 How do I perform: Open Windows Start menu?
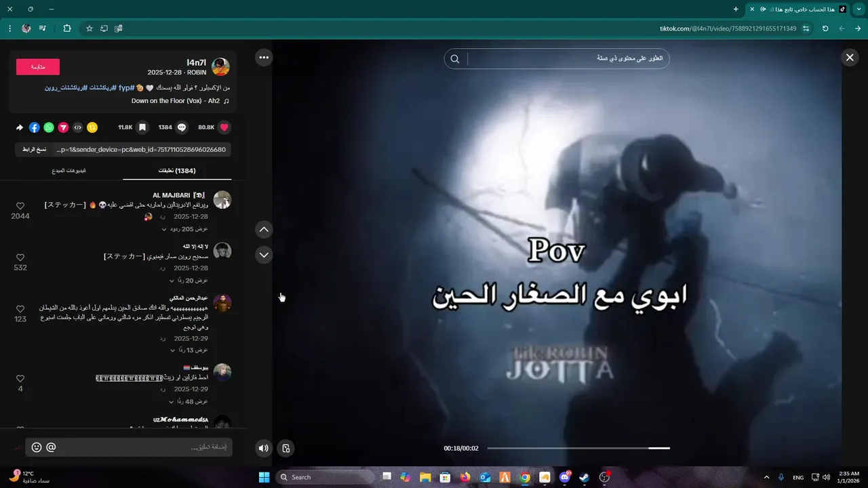(x=264, y=477)
